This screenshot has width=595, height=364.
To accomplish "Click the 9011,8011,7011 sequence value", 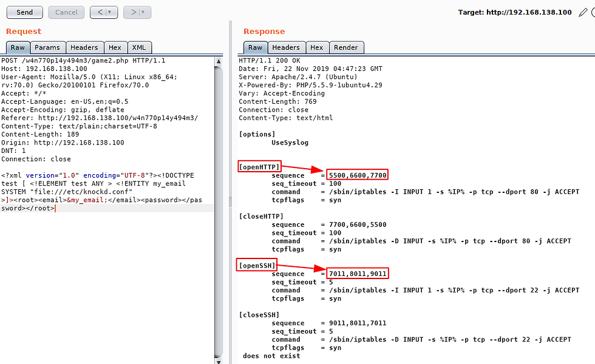I will coord(358,323).
